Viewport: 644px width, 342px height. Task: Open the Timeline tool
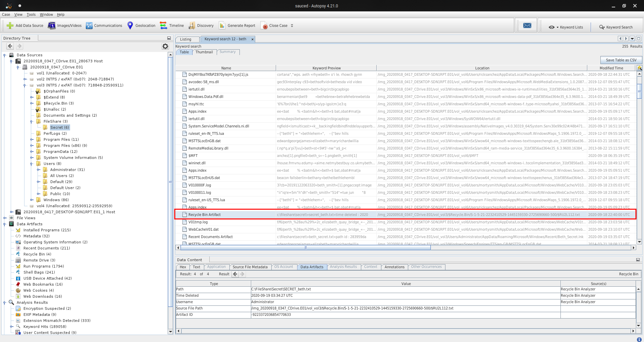point(163,25)
